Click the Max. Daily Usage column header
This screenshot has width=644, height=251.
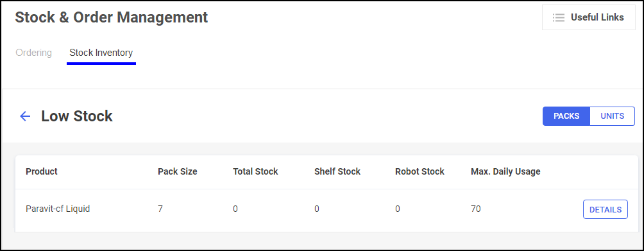coord(505,171)
